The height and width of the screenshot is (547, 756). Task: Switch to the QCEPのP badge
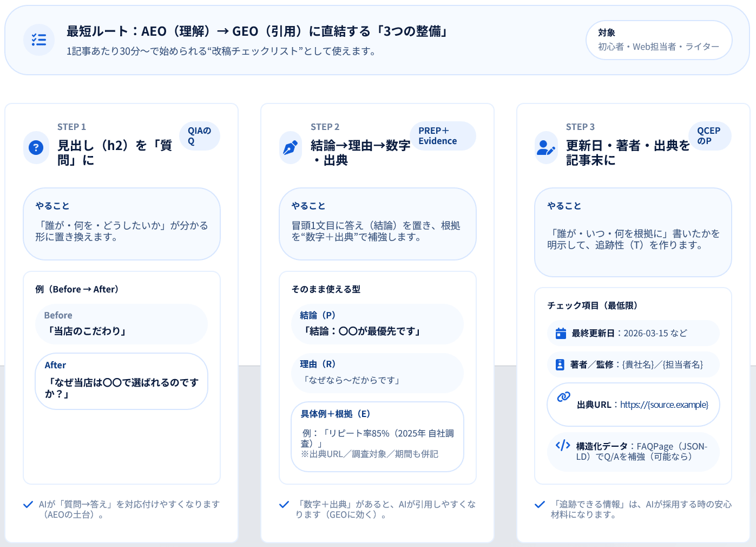[x=710, y=136]
